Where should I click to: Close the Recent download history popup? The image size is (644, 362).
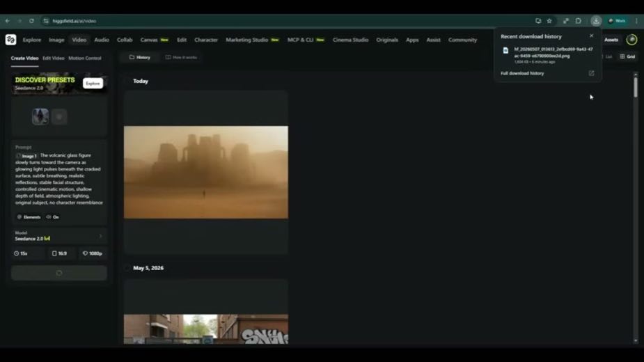[x=591, y=36]
